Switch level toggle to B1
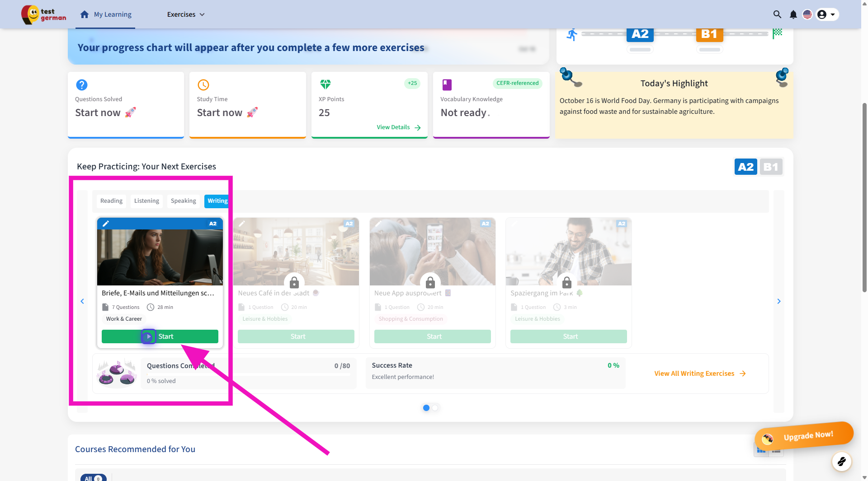This screenshot has height=481, width=868. point(770,167)
